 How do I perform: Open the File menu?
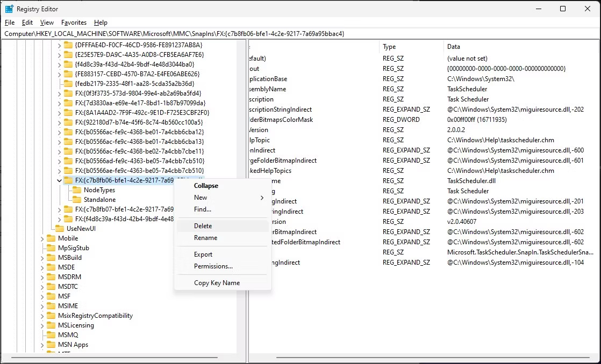10,23
